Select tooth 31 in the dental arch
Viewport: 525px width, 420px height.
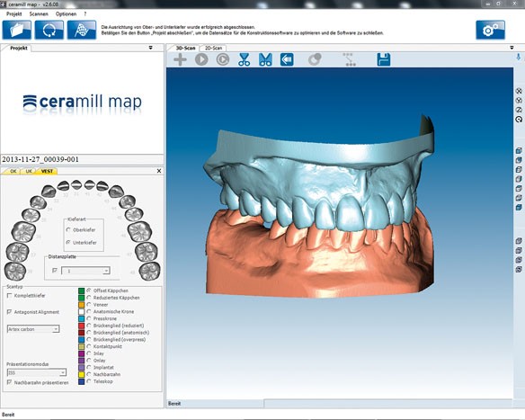(x=76, y=184)
